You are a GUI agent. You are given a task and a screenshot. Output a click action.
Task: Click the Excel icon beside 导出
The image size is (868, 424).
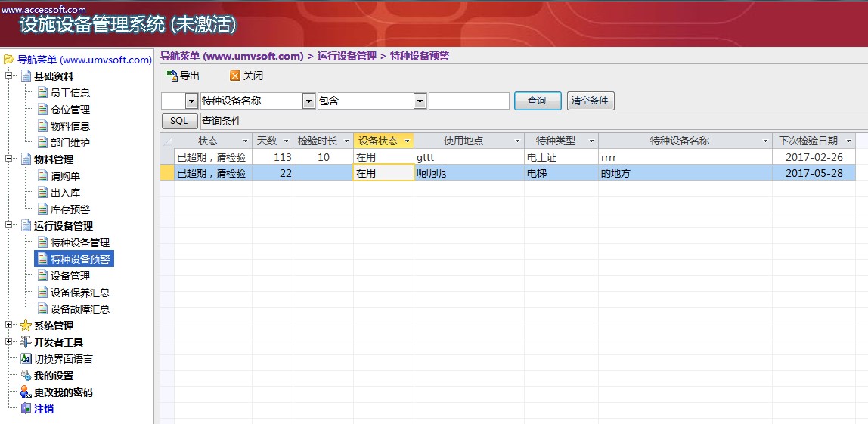tap(171, 76)
